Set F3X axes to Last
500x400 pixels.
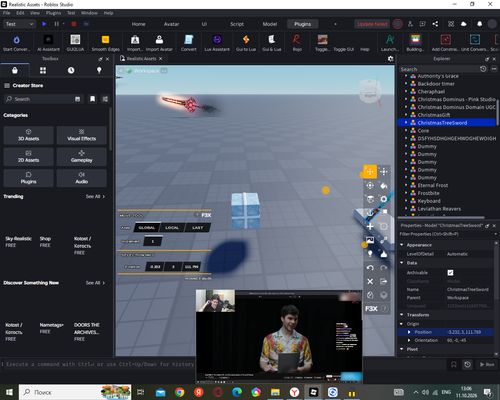197,228
